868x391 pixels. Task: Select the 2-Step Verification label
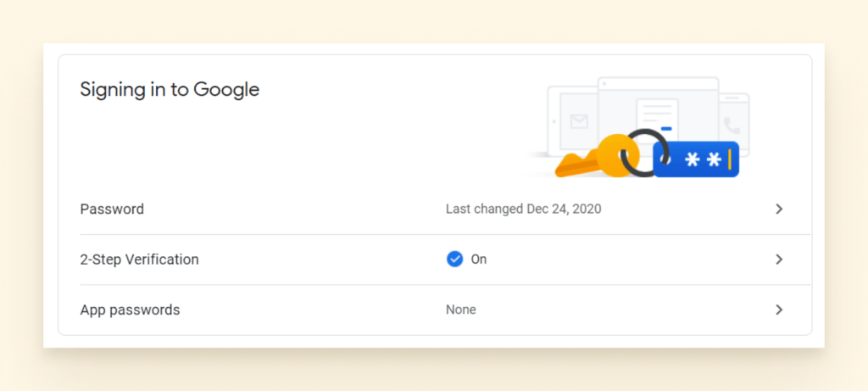pos(139,260)
